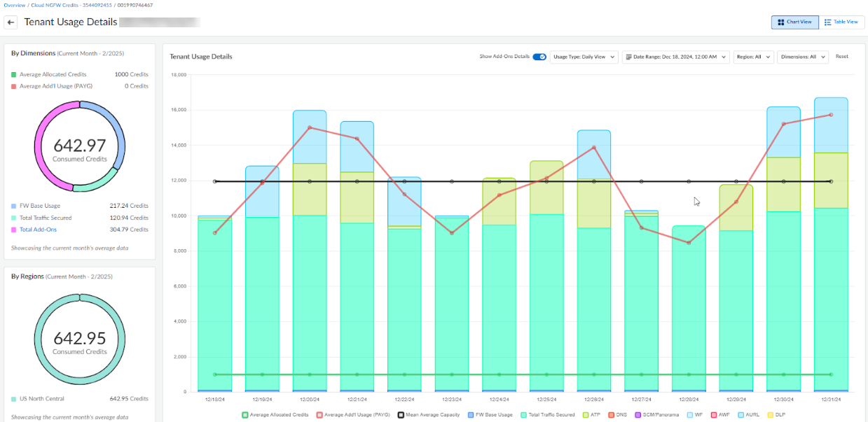Click the Chart View grid icon

pos(780,22)
